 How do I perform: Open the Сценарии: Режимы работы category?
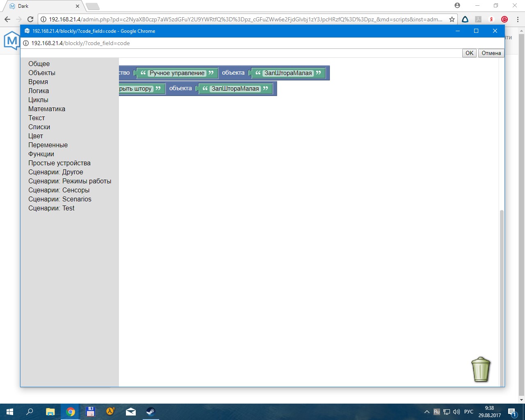click(70, 181)
